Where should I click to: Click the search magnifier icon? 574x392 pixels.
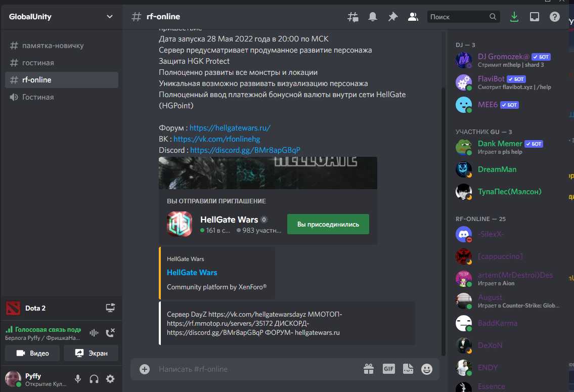pos(493,17)
